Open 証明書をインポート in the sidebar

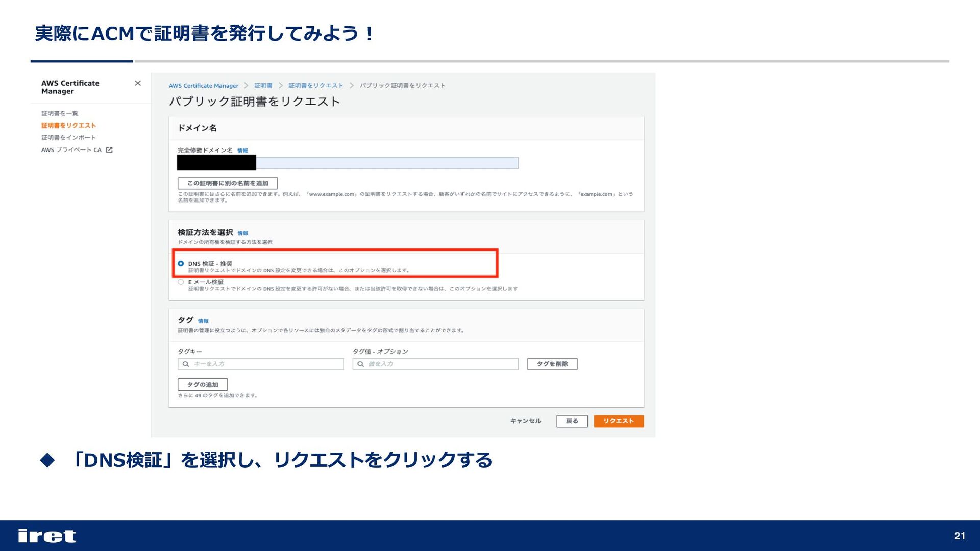click(69, 138)
